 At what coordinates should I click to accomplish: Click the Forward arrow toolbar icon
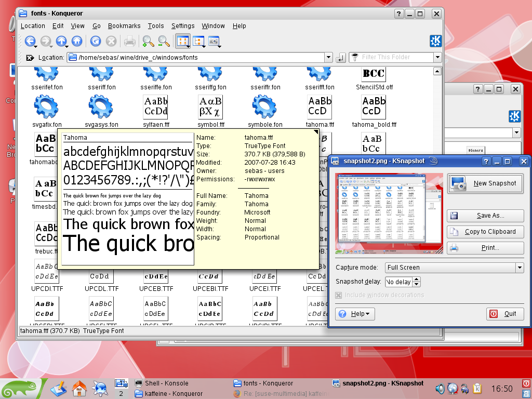coord(46,41)
